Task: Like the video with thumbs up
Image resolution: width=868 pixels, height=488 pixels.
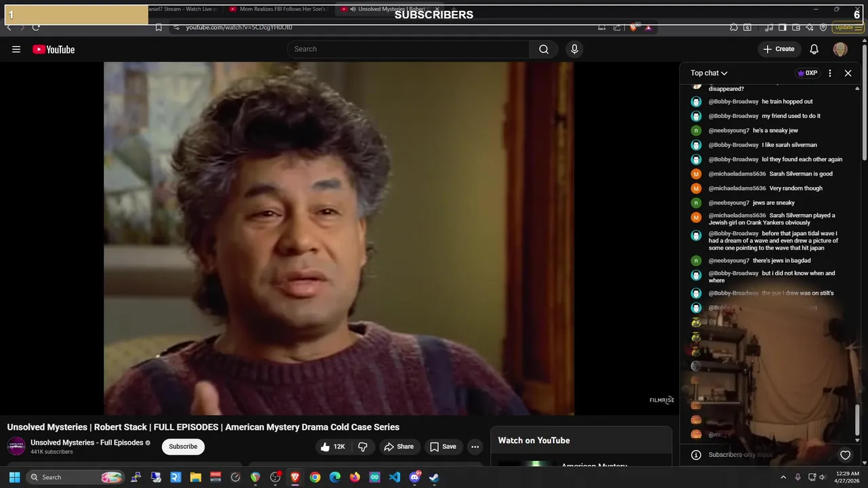Action: pyautogui.click(x=333, y=447)
